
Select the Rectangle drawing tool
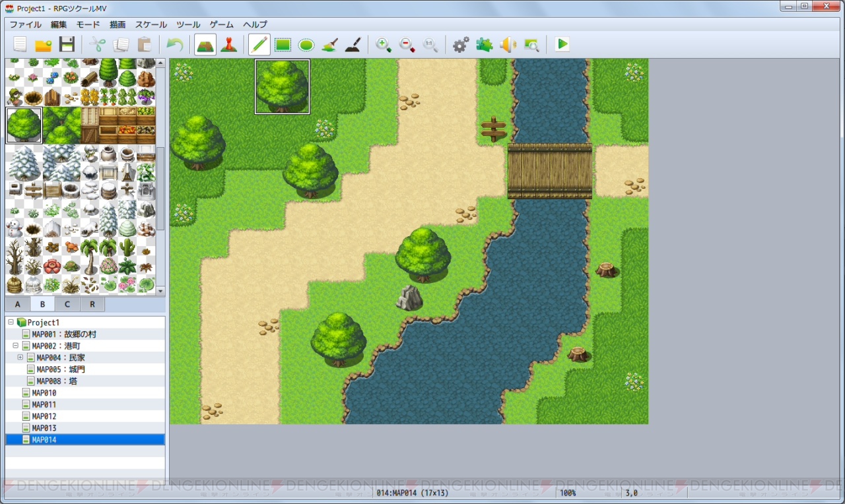pos(283,44)
